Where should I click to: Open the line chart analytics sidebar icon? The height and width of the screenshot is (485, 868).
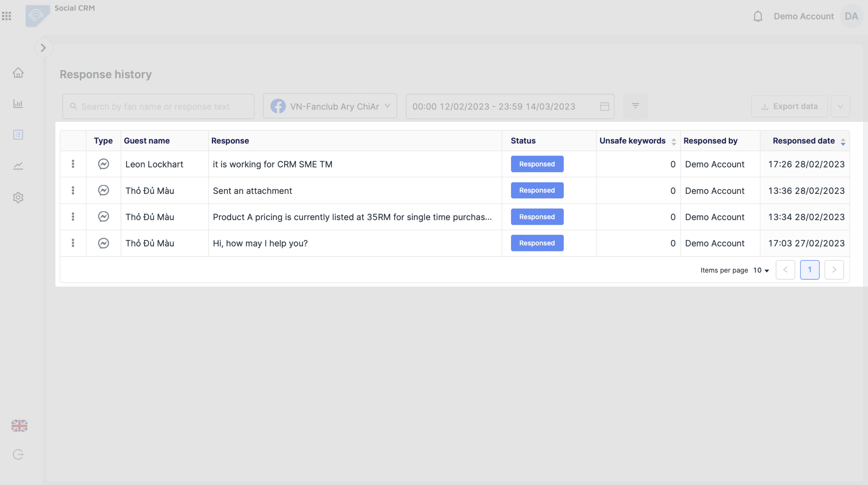click(18, 166)
